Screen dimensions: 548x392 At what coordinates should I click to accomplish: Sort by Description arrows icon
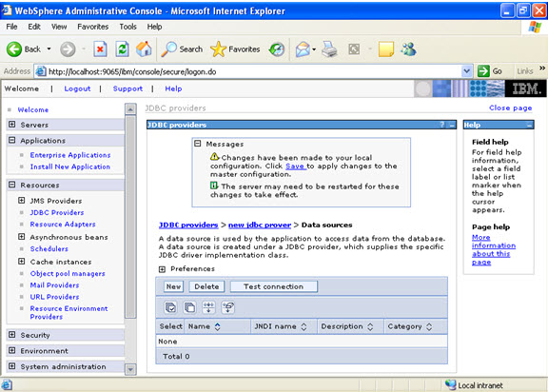coord(370,326)
